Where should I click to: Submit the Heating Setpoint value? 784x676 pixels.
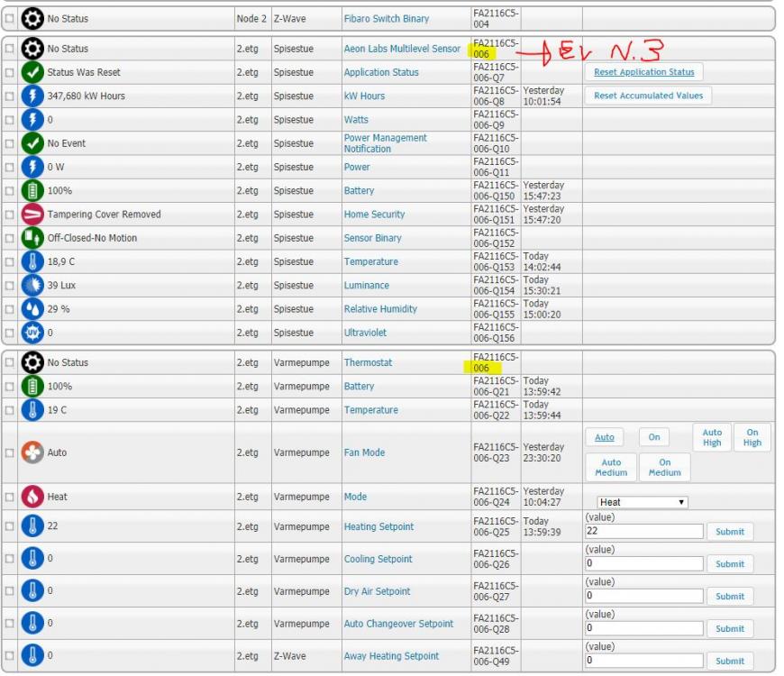(x=730, y=532)
